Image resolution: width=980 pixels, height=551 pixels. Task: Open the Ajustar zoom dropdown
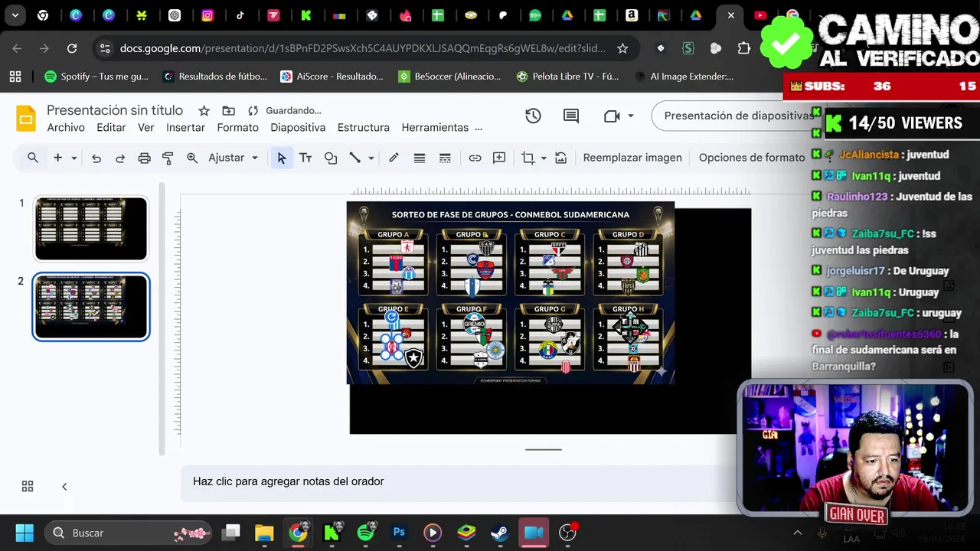[234, 158]
